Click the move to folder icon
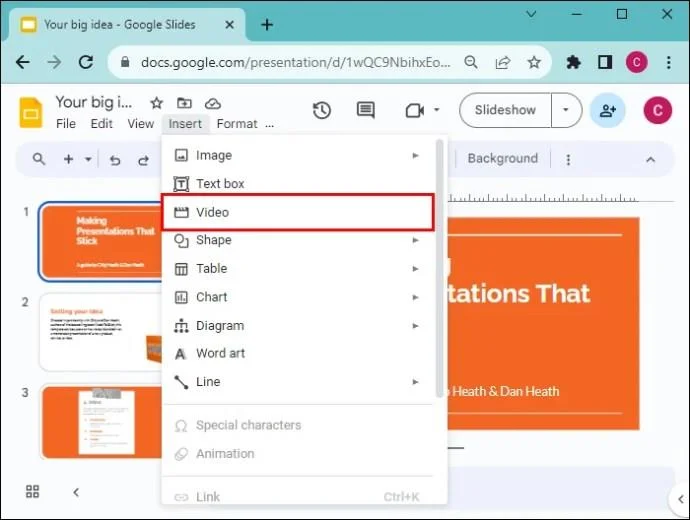This screenshot has width=690, height=520. click(x=184, y=103)
